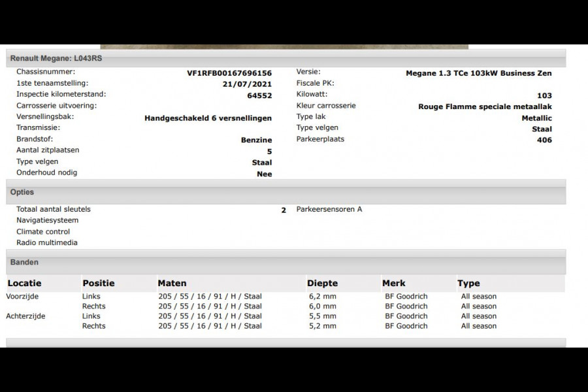Click the Fiscale PK label
Screen dimensions: 588x392
315,83
